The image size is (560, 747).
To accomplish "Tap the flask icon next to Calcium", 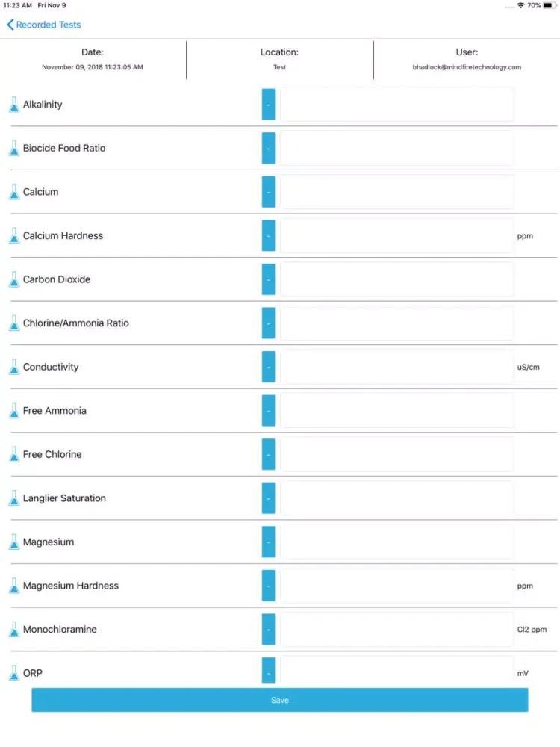I will 13,192.
